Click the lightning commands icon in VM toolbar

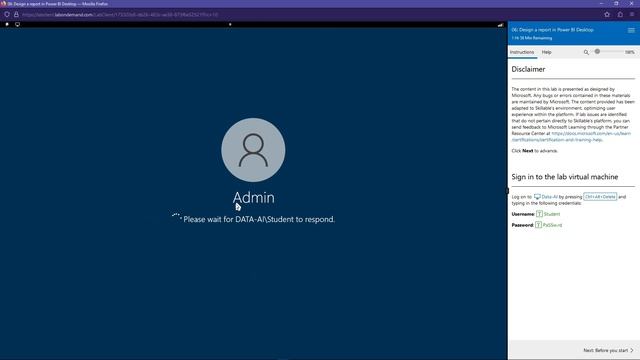[x=7, y=24]
